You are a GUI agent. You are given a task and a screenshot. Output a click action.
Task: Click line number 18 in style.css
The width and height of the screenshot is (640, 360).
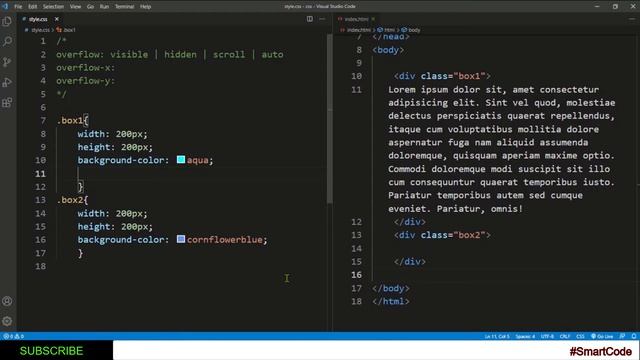click(x=40, y=266)
